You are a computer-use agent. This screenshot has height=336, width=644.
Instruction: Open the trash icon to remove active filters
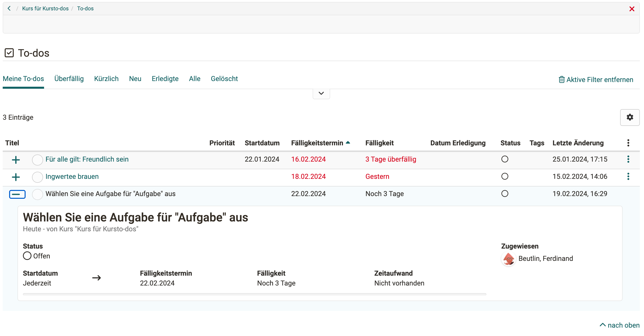point(562,79)
